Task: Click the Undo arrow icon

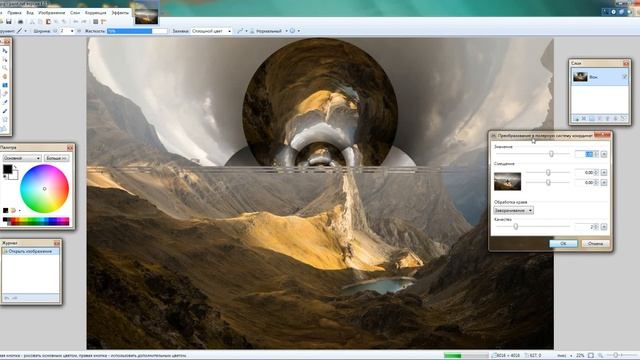Action: (x=76, y=22)
